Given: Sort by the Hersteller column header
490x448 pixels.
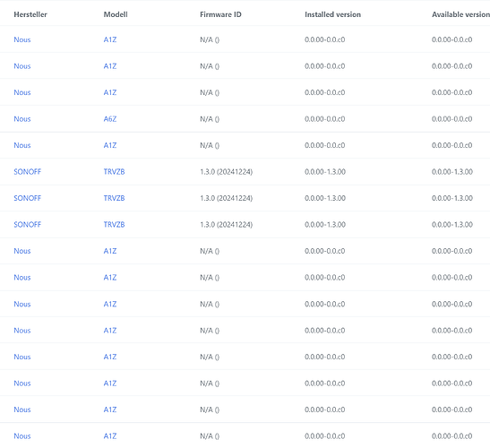Looking at the screenshot, I should (30, 14).
